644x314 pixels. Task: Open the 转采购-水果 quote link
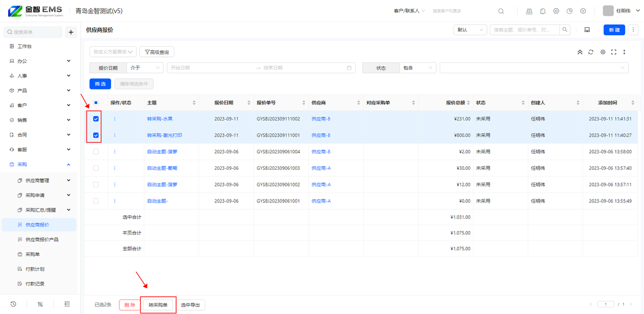point(160,119)
